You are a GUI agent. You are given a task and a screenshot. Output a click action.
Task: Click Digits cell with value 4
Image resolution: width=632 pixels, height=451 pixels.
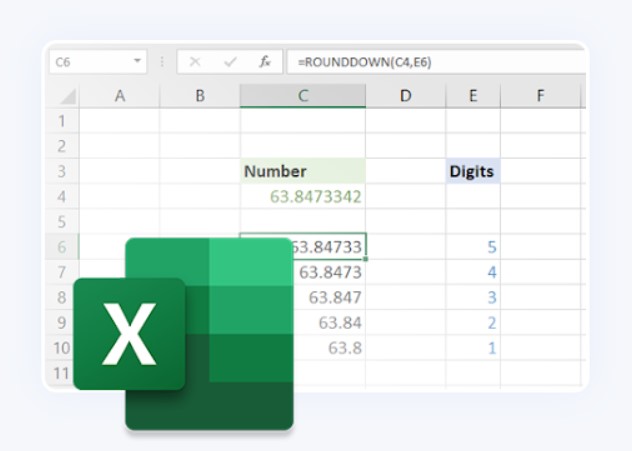pos(473,272)
